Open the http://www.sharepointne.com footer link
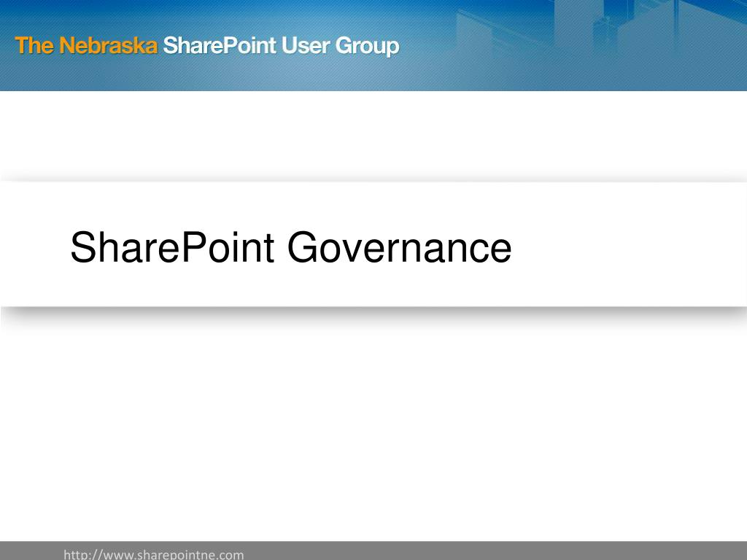The image size is (747, 560). [x=154, y=554]
